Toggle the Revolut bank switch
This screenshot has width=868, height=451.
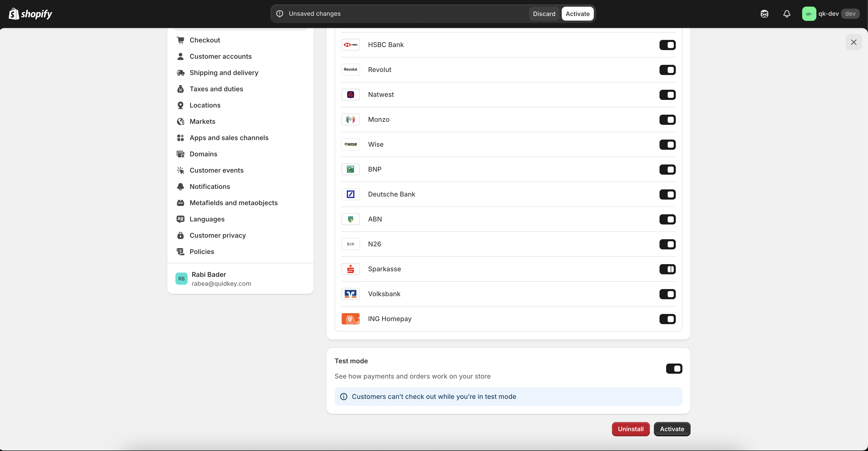[667, 70]
